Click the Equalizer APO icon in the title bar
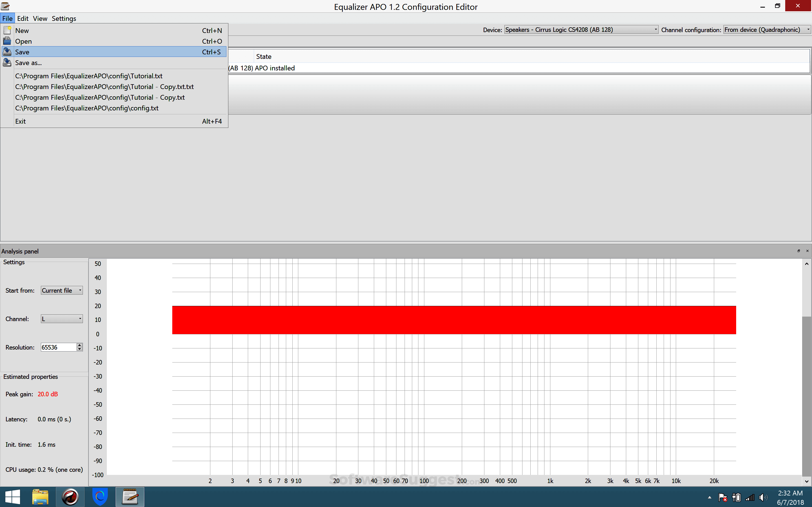 click(x=6, y=6)
